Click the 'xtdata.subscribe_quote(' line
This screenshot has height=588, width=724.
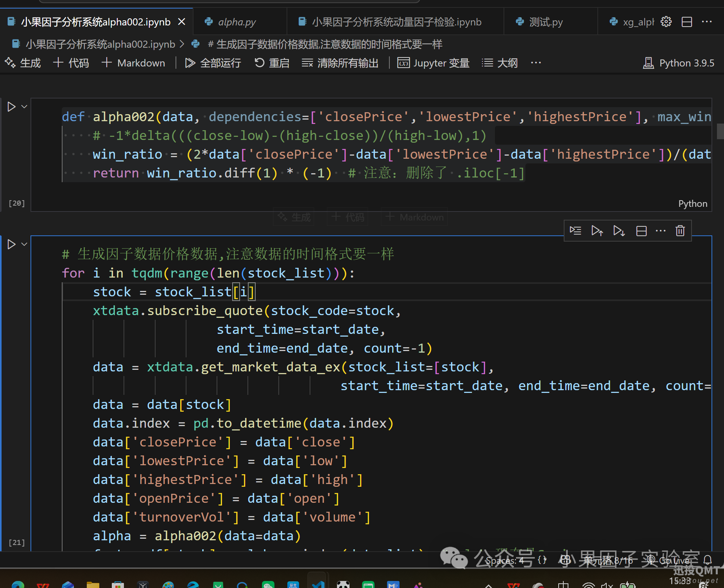pyautogui.click(x=247, y=311)
